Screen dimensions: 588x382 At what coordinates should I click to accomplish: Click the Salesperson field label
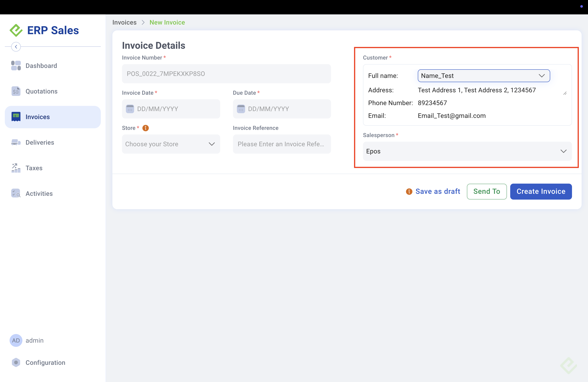pos(378,135)
